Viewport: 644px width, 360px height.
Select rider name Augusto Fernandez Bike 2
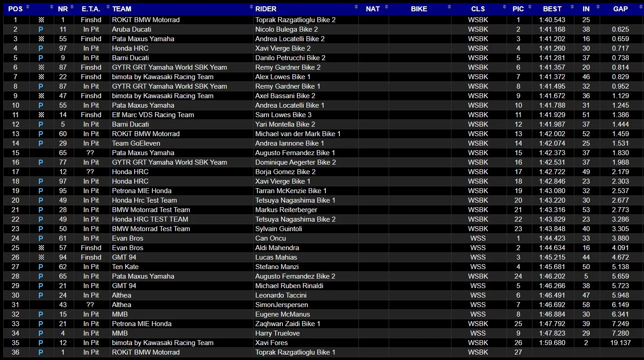[295, 276]
